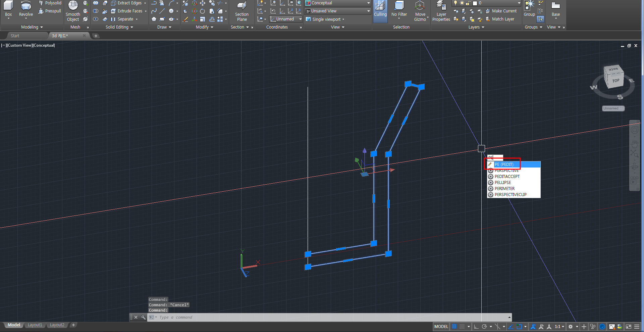Click the Polysolid tool
The height and width of the screenshot is (332, 644).
tap(50, 3)
